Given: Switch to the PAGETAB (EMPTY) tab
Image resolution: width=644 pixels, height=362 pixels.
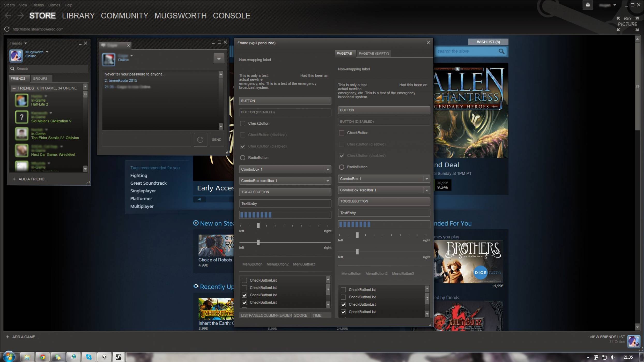Looking at the screenshot, I should pyautogui.click(x=374, y=53).
